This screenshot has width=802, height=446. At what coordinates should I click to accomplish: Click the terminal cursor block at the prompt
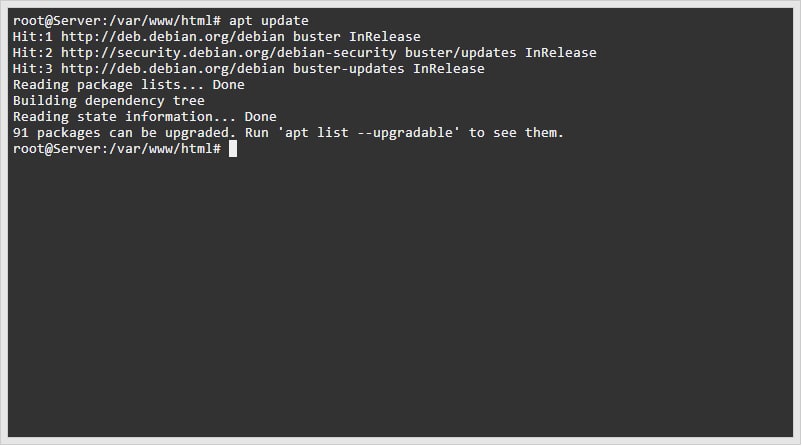click(232, 148)
